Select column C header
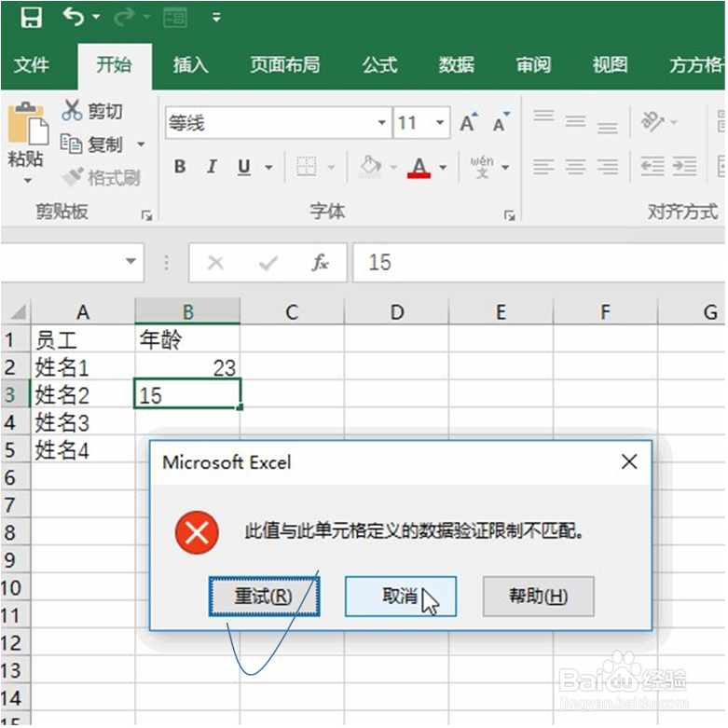 (x=292, y=311)
